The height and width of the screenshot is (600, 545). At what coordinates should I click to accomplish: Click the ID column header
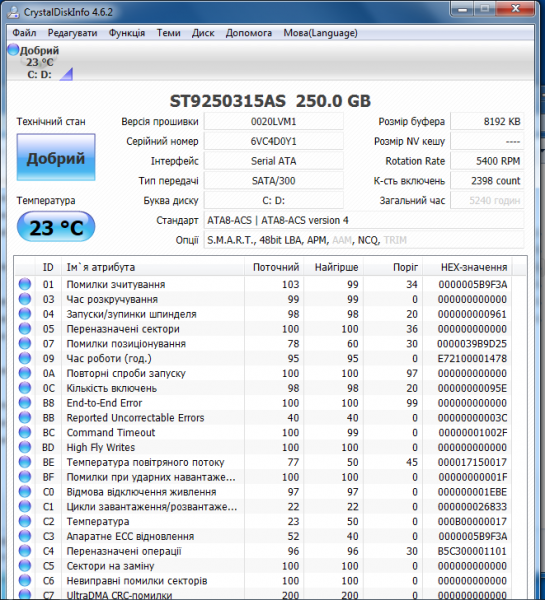pyautogui.click(x=48, y=267)
